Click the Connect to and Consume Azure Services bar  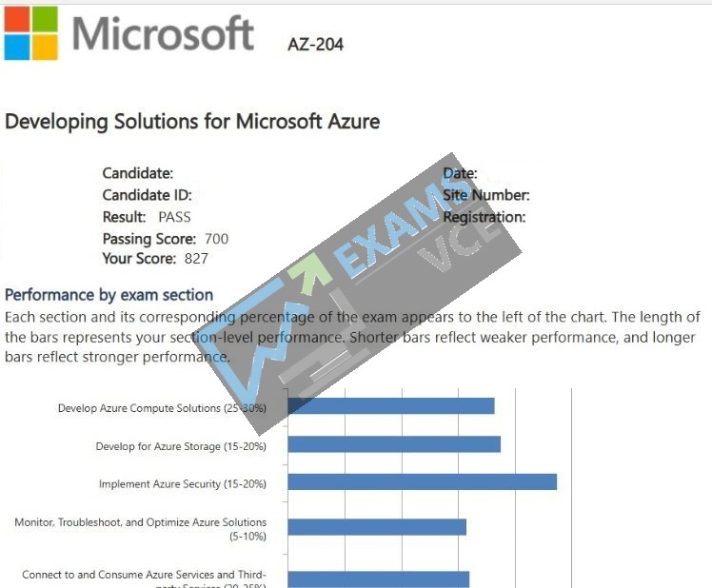[378, 579]
